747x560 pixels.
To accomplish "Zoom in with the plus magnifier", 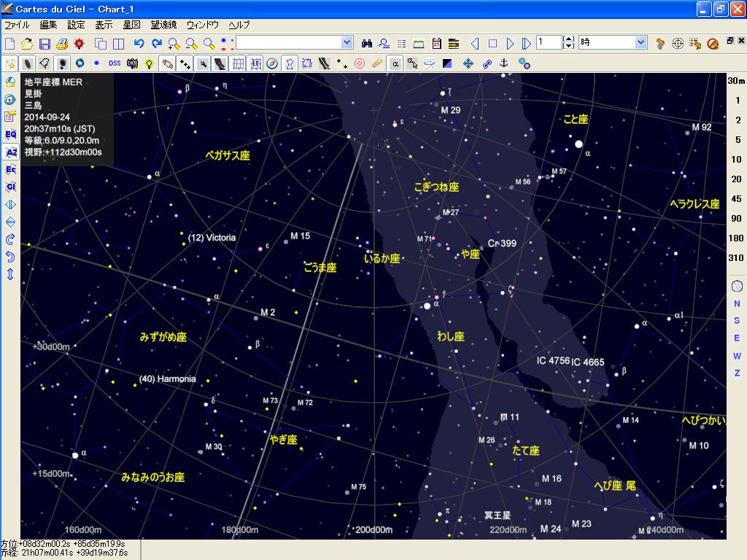I will (174, 44).
